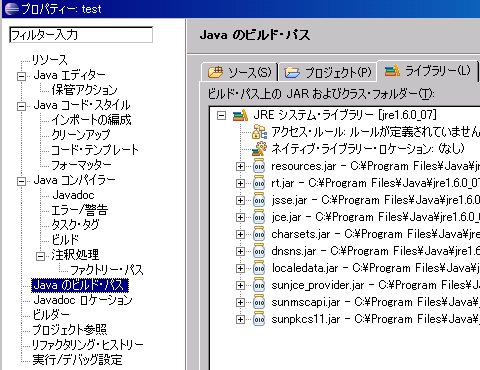Collapse the Java エディター tree node

point(21,76)
